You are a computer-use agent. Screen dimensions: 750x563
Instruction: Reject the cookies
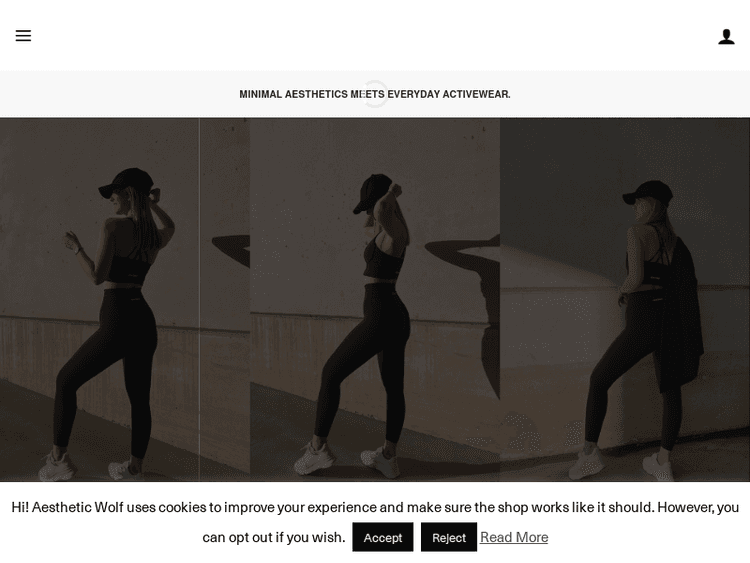coord(449,537)
